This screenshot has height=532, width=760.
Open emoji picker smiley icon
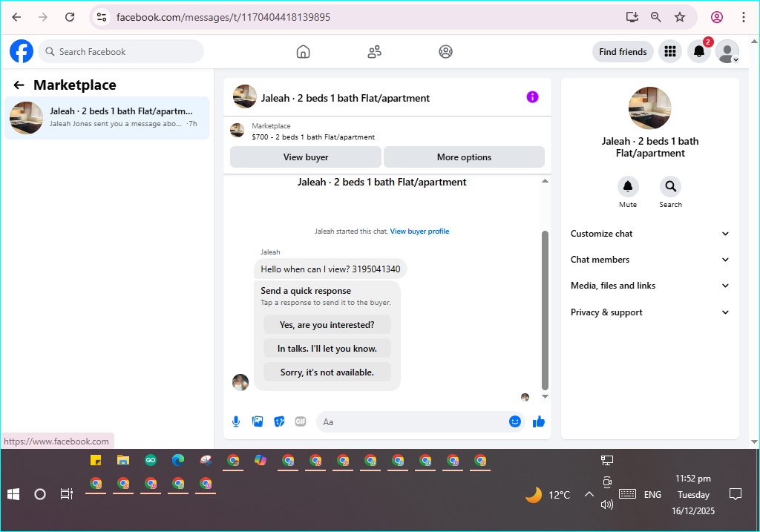[515, 421]
